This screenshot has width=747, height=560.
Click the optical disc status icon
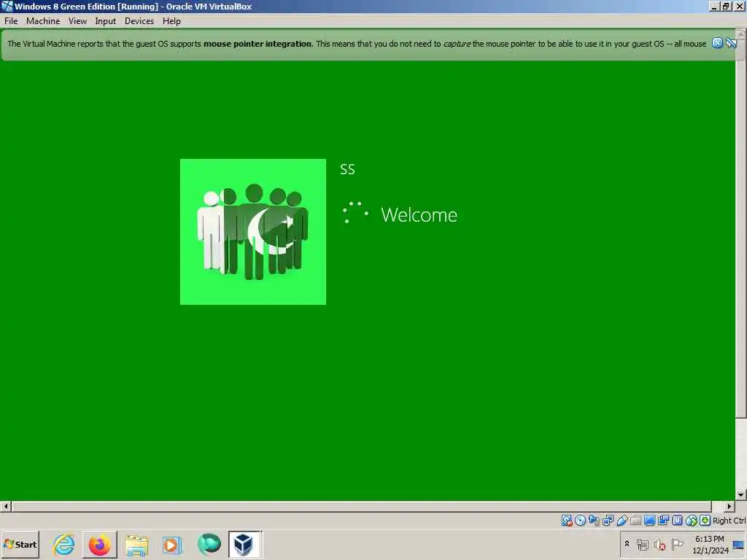[580, 521]
